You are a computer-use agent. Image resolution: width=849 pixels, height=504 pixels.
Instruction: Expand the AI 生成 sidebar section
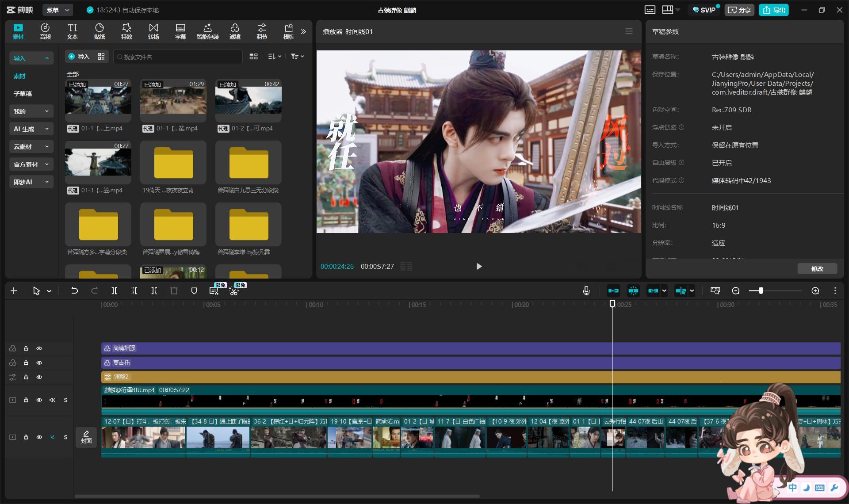point(31,129)
